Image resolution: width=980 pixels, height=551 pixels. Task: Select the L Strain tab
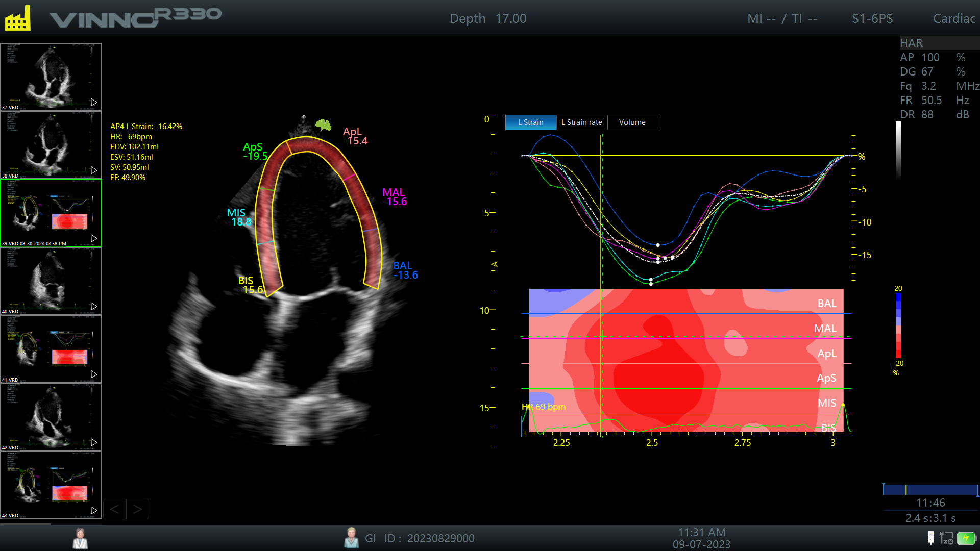530,122
